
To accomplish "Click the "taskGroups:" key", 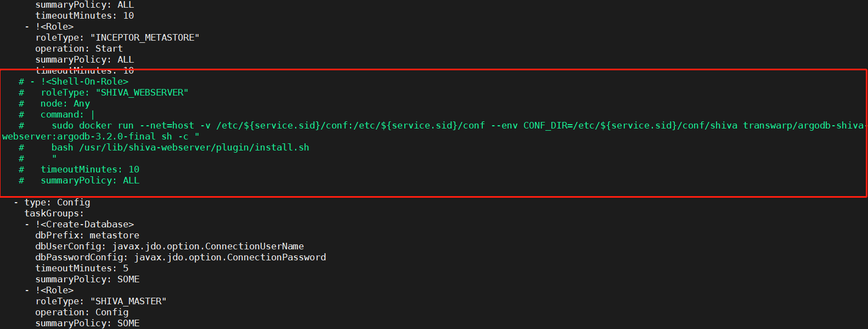I will click(x=54, y=213).
